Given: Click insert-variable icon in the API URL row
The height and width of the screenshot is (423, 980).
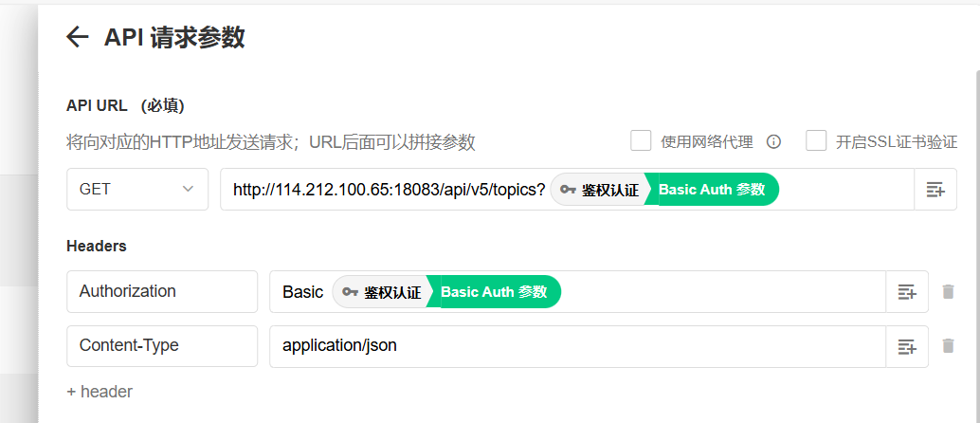Looking at the screenshot, I should pos(935,190).
